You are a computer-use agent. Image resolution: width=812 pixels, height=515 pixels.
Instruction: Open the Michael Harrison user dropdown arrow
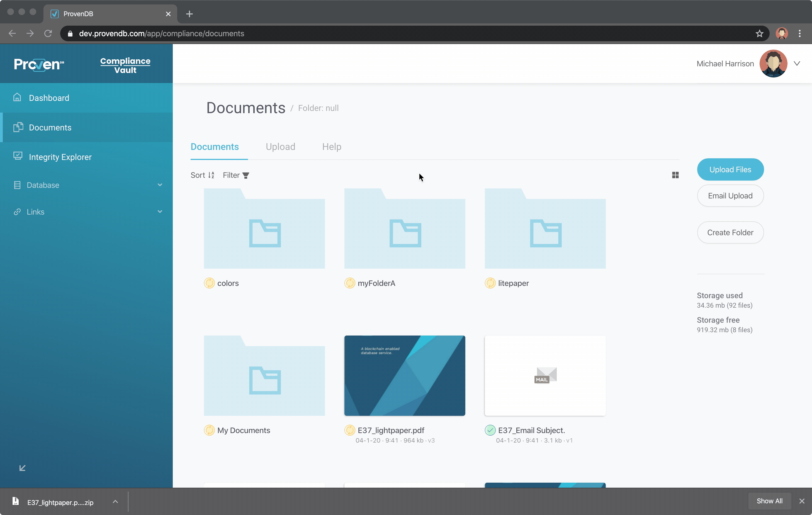[797, 64]
